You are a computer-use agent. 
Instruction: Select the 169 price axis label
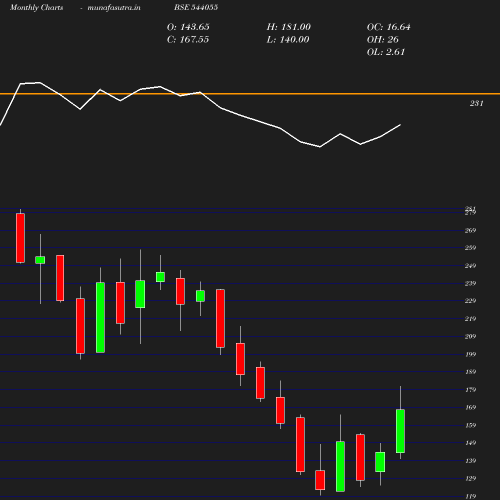coord(470,408)
